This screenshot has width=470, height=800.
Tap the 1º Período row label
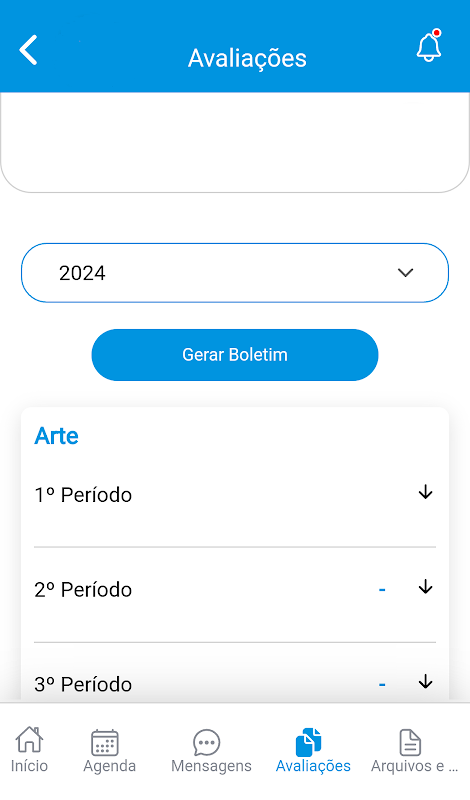[83, 495]
